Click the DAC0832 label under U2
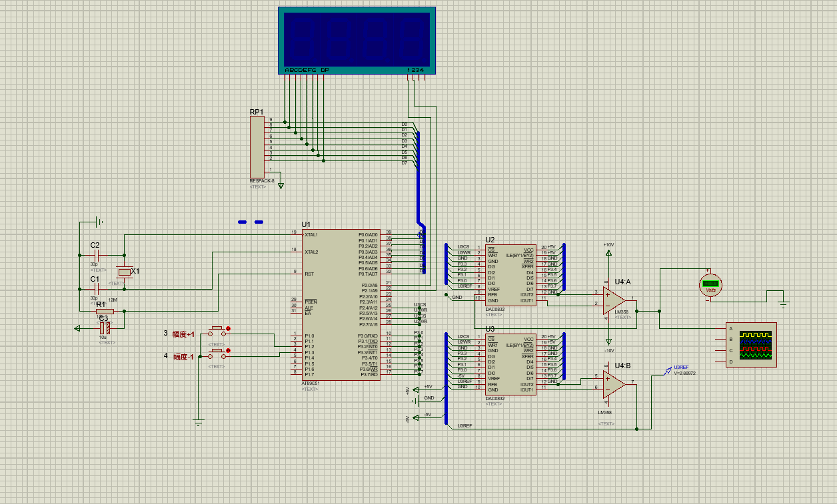 coord(495,309)
